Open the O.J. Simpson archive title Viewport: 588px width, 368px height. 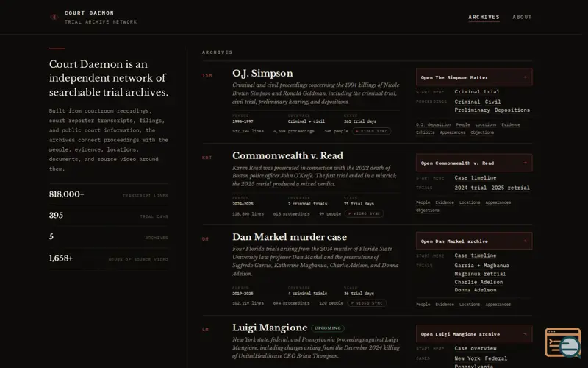pos(262,73)
